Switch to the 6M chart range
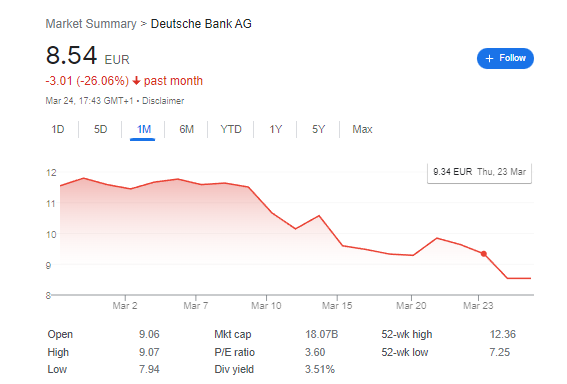This screenshot has width=567, height=384. (187, 129)
